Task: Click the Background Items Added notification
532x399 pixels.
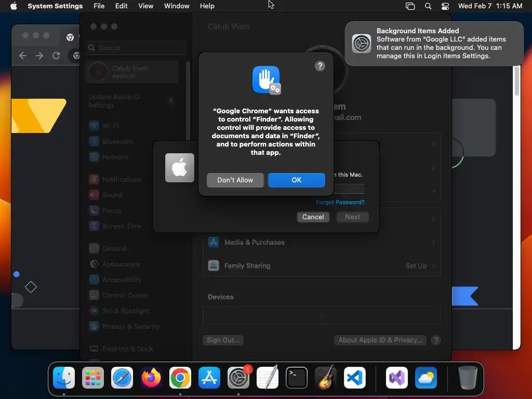Action: point(434,44)
